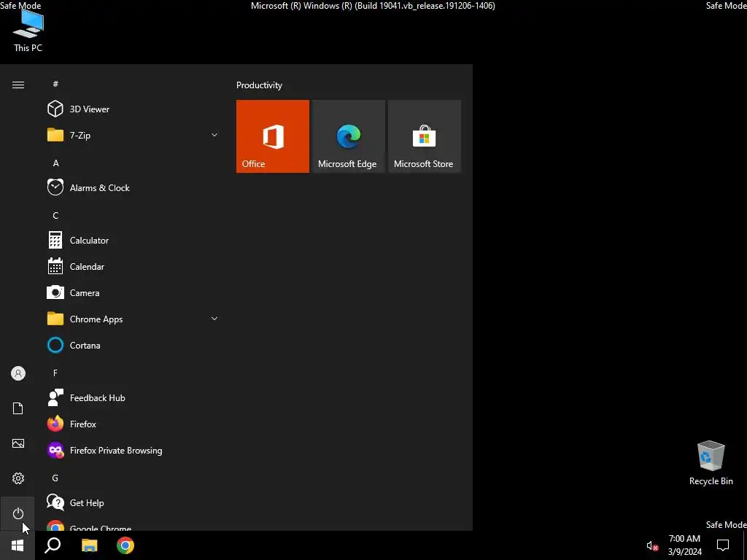This screenshot has width=747, height=560.
Task: Open Pictures from Start sidebar
Action: coord(18,443)
